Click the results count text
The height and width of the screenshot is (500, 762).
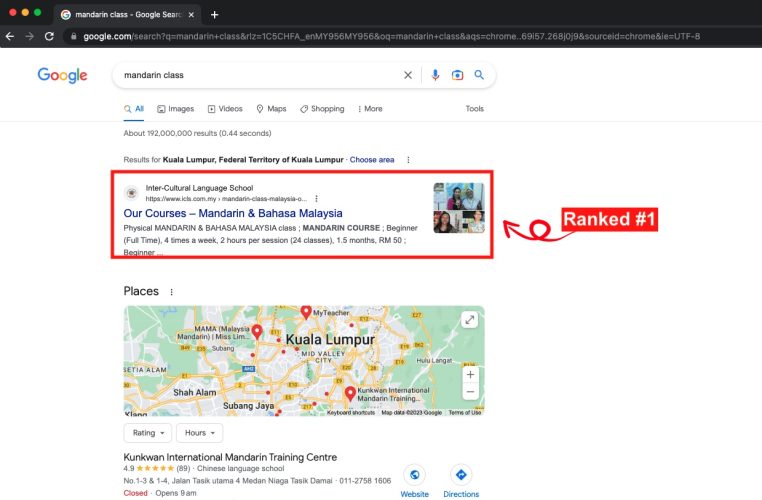(x=197, y=133)
